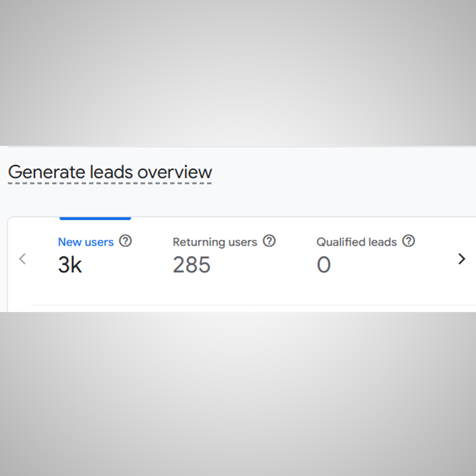The width and height of the screenshot is (476, 476).
Task: Open the Qualified leads metric tab
Action: [x=357, y=242]
